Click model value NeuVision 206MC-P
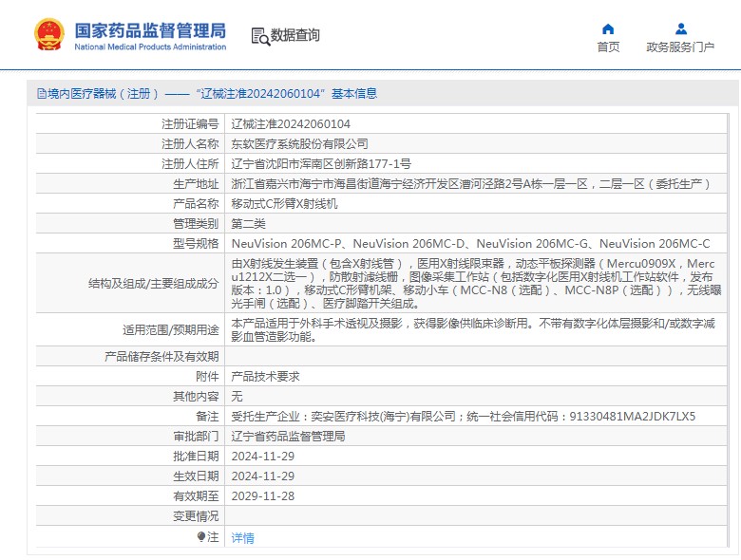The width and height of the screenshot is (741, 560). 286,244
